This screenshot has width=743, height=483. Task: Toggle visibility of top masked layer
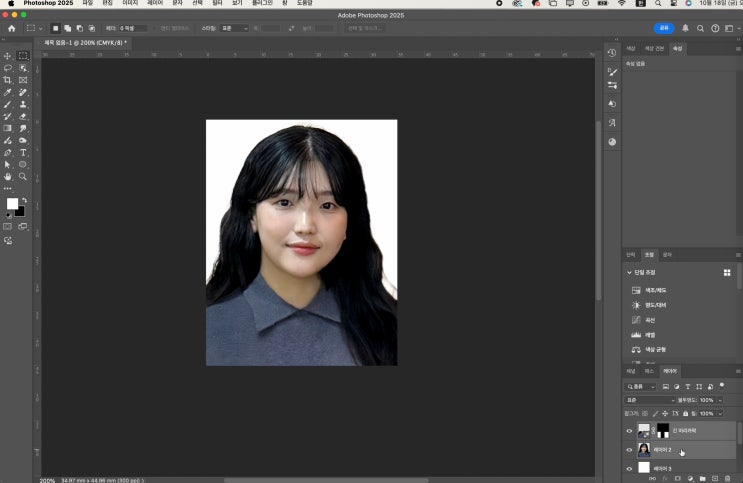pos(629,431)
